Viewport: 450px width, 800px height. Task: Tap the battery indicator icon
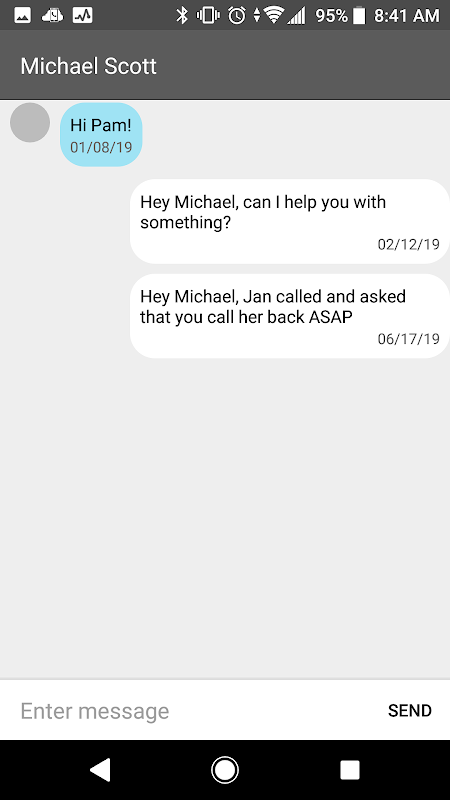(x=359, y=16)
